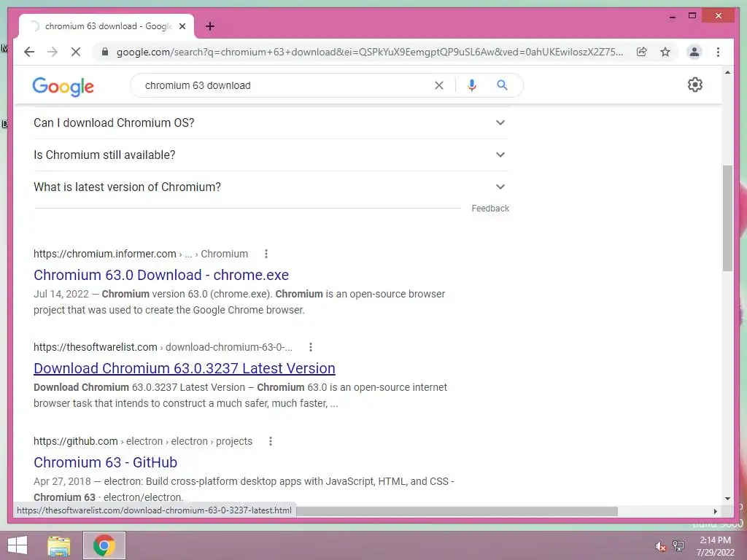The image size is (747, 560).
Task: Click github.com electron breadcrumb URL
Action: [x=143, y=441]
